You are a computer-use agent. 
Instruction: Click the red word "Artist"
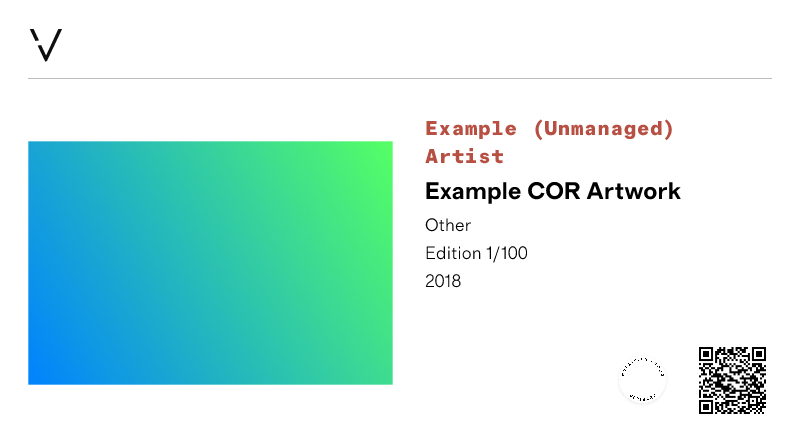(464, 156)
